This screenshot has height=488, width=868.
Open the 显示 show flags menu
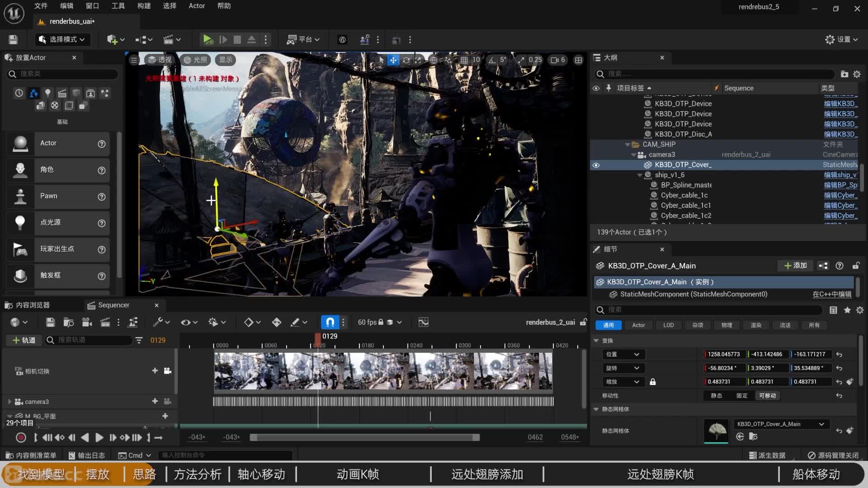click(x=226, y=60)
